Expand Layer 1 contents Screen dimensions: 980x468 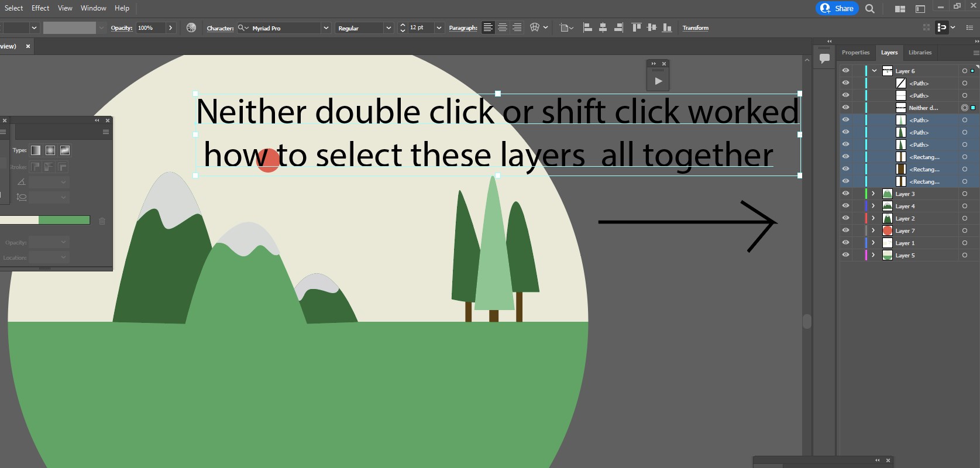click(x=874, y=243)
